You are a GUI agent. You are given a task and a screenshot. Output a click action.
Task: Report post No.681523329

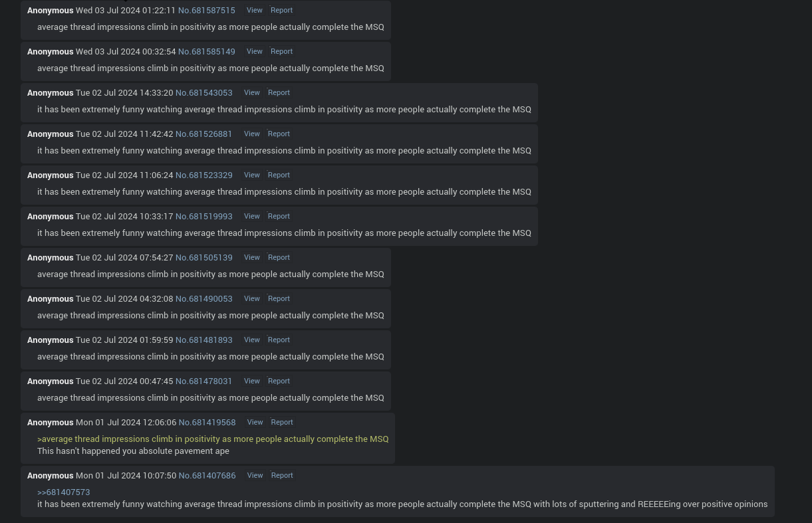pyautogui.click(x=279, y=175)
